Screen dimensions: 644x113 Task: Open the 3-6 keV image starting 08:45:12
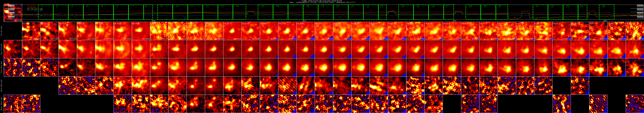pyautogui.click(x=562, y=31)
